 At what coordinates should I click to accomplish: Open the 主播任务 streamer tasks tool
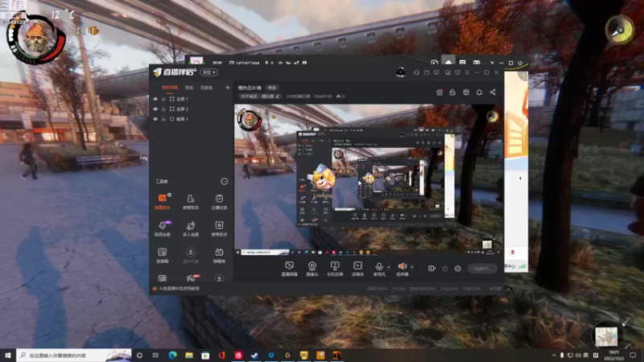pyautogui.click(x=219, y=202)
